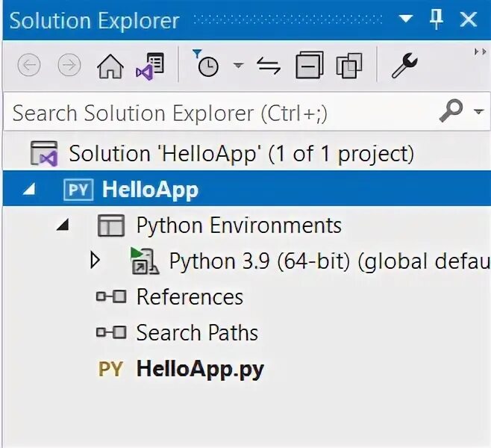Open Pending Changes Filter dropdown arrow
The width and height of the screenshot is (491, 448).
pyautogui.click(x=238, y=66)
